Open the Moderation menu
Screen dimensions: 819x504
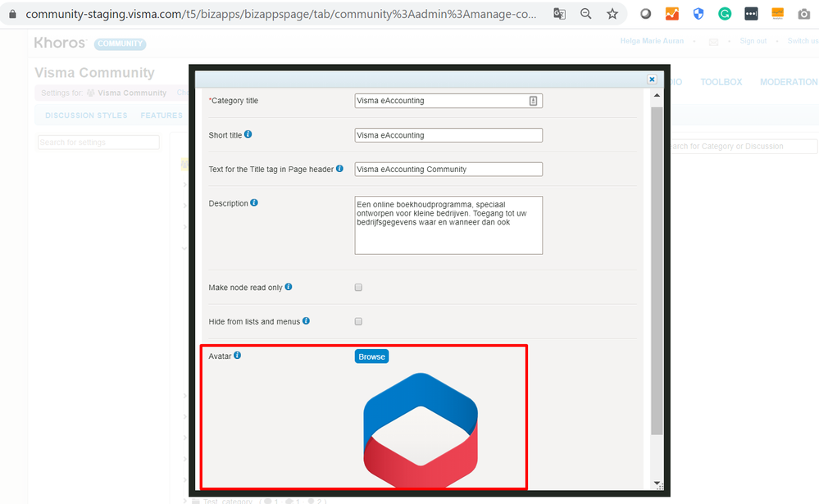(789, 82)
